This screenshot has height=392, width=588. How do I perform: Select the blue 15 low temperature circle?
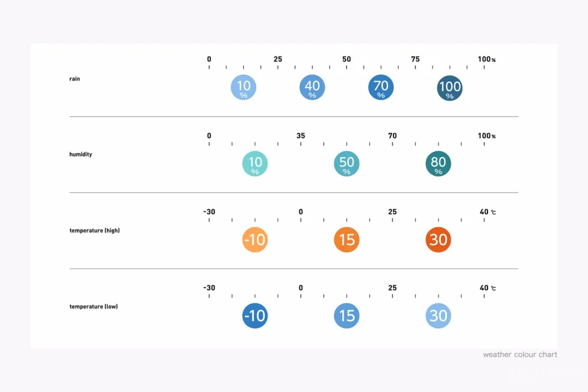pyautogui.click(x=347, y=315)
